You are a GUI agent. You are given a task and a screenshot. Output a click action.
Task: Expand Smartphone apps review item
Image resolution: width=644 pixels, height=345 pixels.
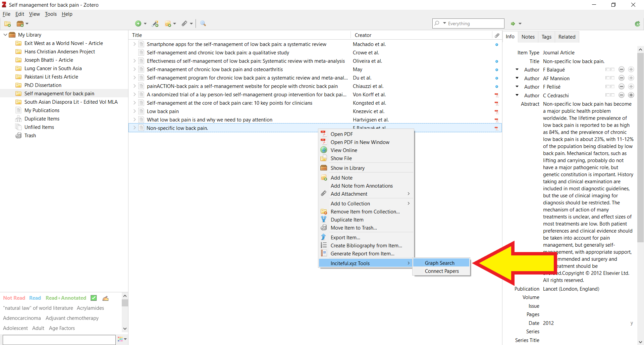[x=135, y=44]
